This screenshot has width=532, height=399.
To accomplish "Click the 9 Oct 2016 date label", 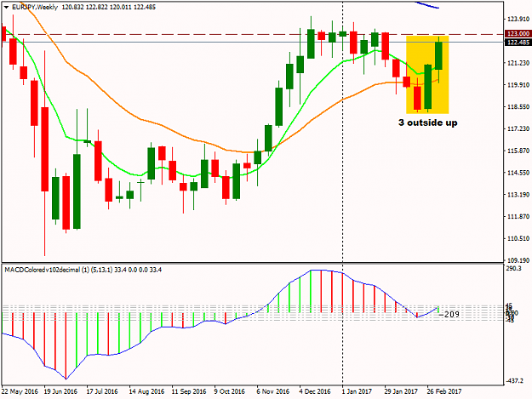I will click(x=229, y=391).
